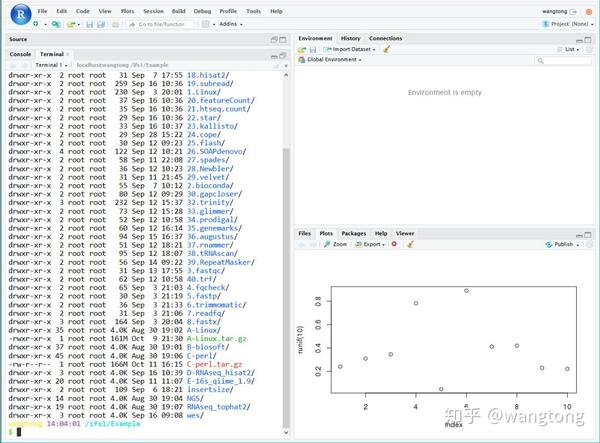Click the terminal vertical scrollbar thumb
Image resolution: width=600 pixels, height=443 pixels.
[286, 288]
